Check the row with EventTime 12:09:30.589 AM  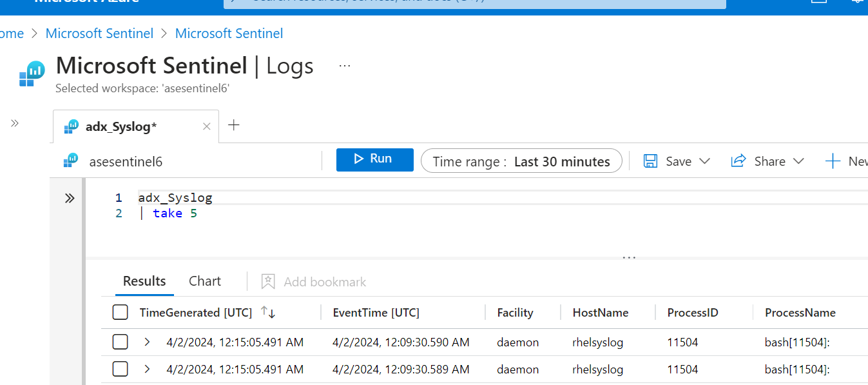pyautogui.click(x=121, y=369)
